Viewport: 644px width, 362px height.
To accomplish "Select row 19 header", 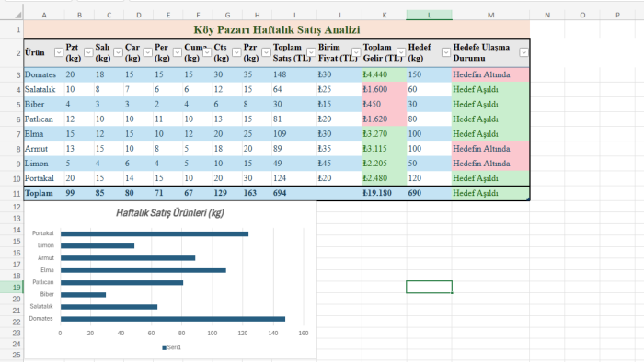I will pyautogui.click(x=11, y=287).
